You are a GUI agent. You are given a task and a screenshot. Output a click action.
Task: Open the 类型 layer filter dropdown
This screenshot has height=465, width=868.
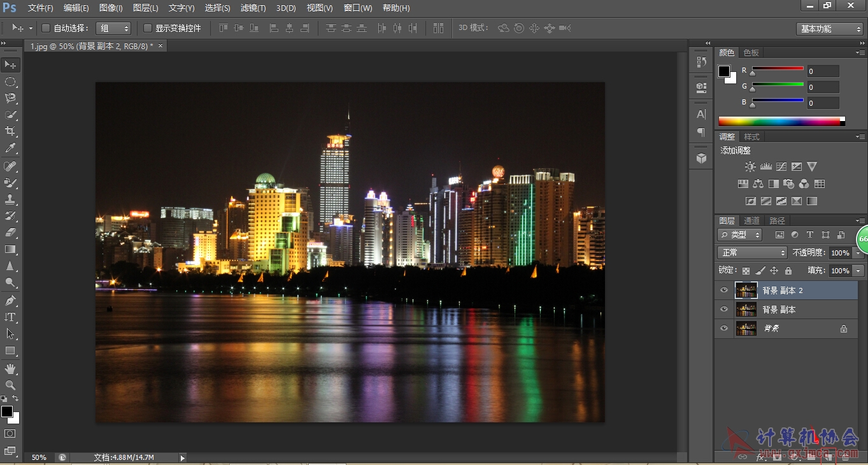click(x=739, y=235)
